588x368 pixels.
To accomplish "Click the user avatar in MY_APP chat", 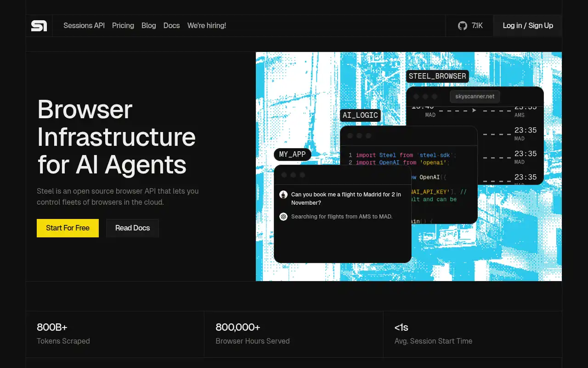I will point(283,195).
